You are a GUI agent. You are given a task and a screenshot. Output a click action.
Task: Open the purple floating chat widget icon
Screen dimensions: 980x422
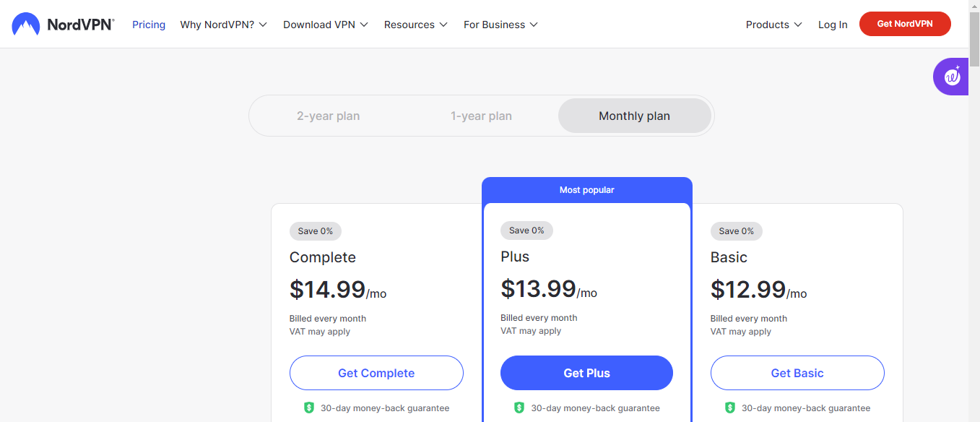point(952,77)
